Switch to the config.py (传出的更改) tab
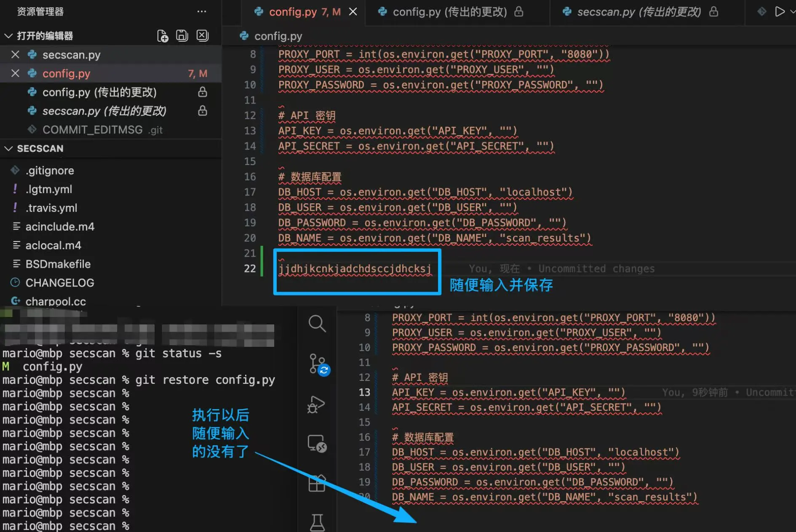 point(449,12)
